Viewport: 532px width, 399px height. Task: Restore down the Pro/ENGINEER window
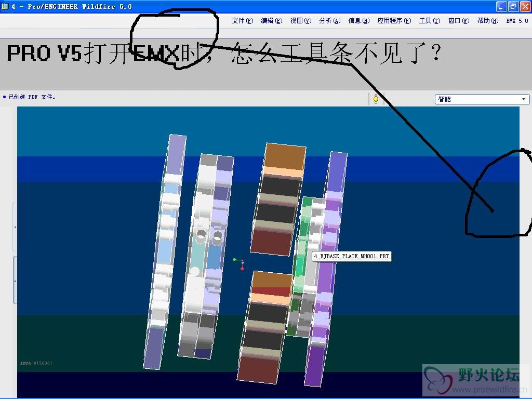tap(513, 6)
